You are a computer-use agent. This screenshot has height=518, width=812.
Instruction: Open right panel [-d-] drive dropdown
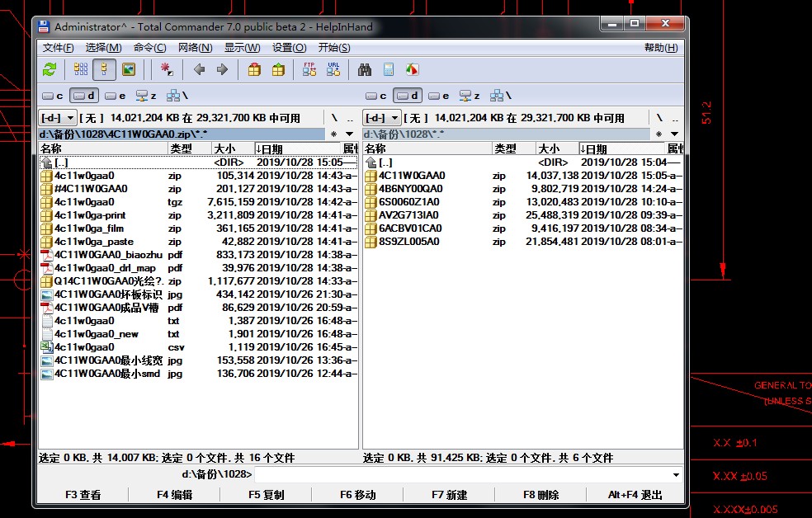pyautogui.click(x=382, y=118)
